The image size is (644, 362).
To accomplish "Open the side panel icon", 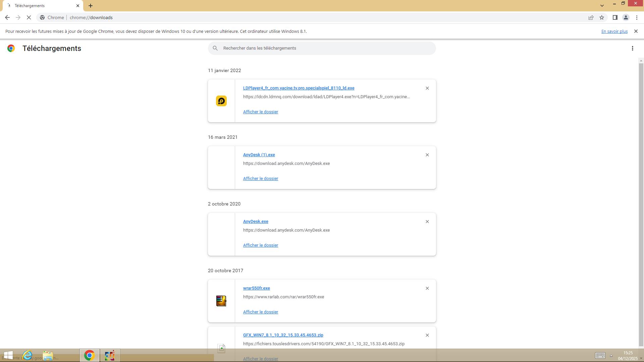I will coord(615,17).
